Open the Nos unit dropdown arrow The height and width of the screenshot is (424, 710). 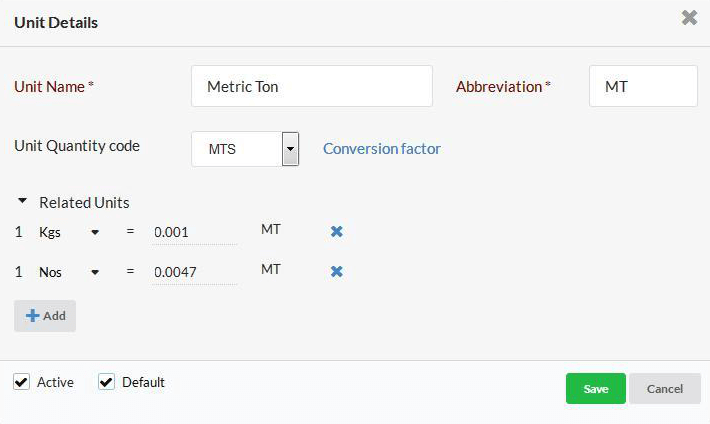[x=95, y=272]
